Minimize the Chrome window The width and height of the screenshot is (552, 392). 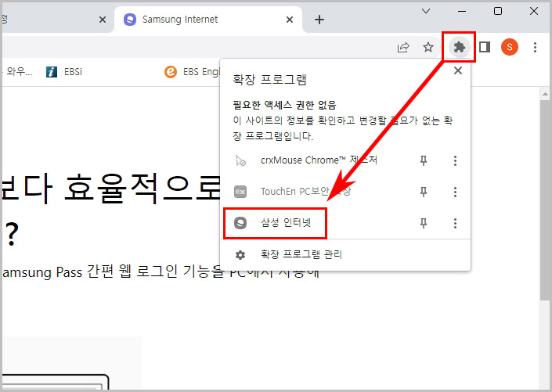pos(462,11)
